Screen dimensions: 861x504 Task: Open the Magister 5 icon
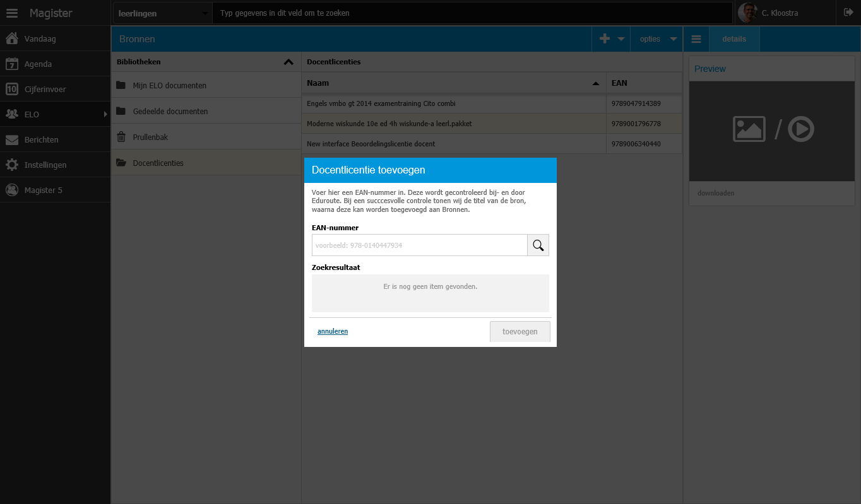[11, 190]
